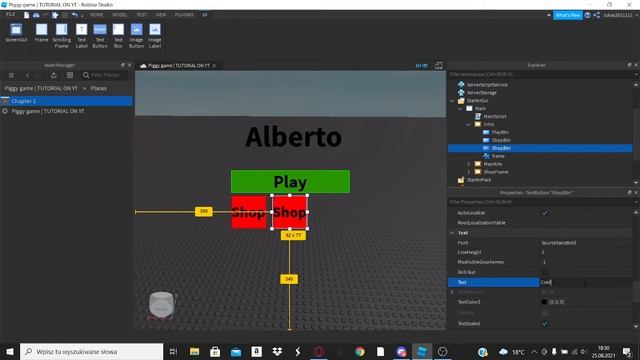Expand the property below Text row

(452, 292)
